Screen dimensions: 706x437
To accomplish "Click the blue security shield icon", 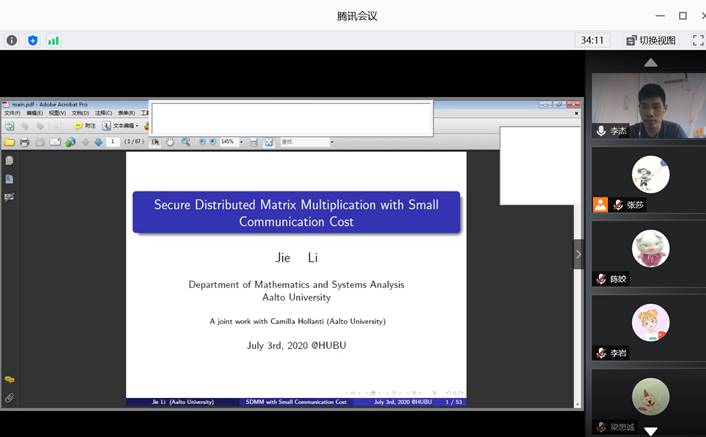I will point(33,41).
